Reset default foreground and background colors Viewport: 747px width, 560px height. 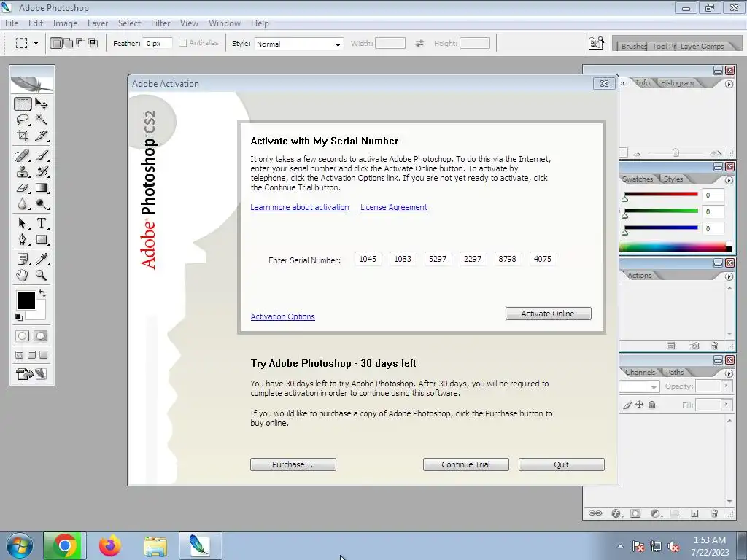click(x=19, y=316)
